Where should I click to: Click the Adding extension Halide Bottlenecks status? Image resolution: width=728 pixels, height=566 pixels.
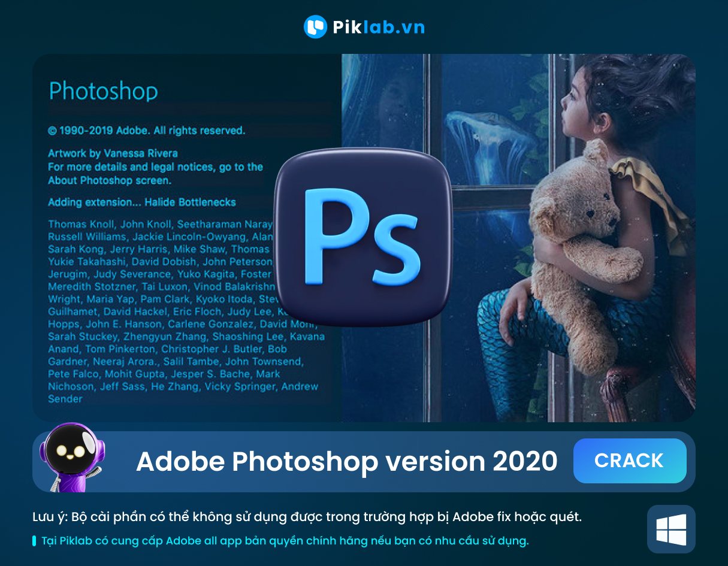click(142, 202)
